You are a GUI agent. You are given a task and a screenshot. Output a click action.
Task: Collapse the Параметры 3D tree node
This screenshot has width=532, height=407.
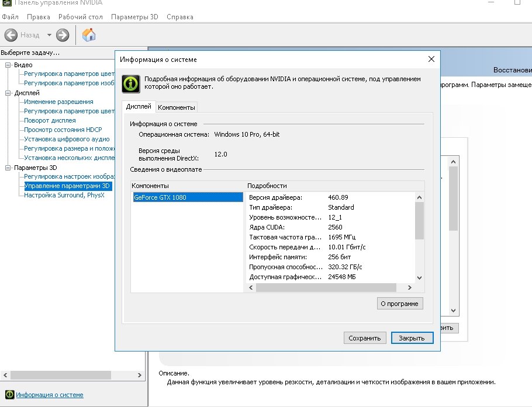pyautogui.click(x=8, y=168)
